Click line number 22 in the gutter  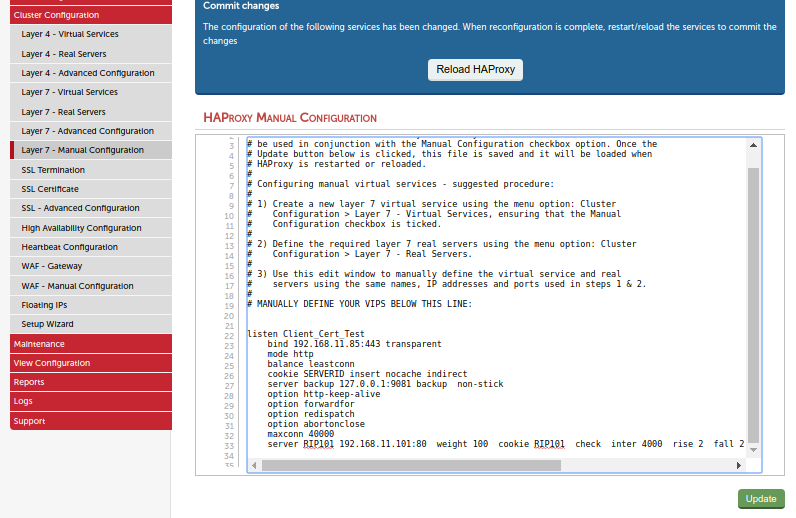[229, 336]
